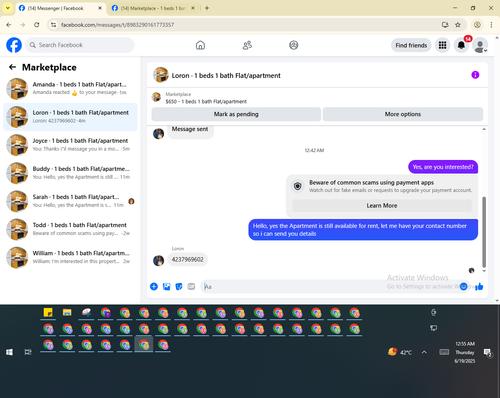Open Todd's conversation

[70, 229]
